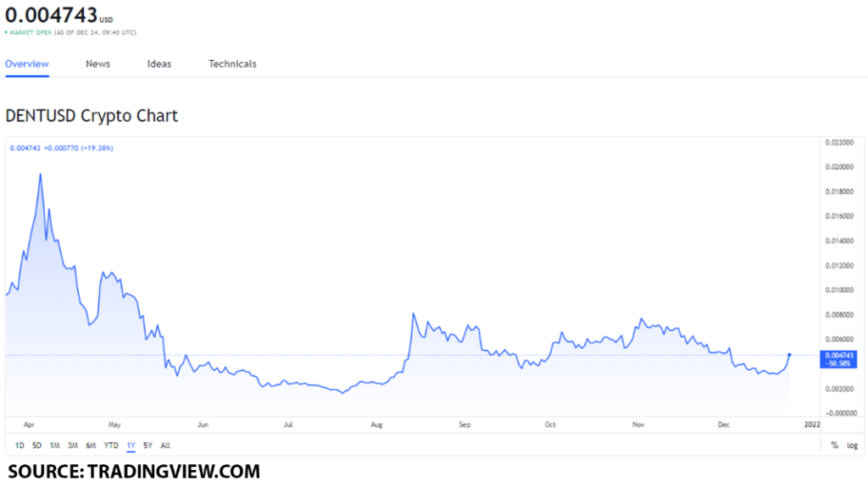Click the Market Open status text

point(31,33)
